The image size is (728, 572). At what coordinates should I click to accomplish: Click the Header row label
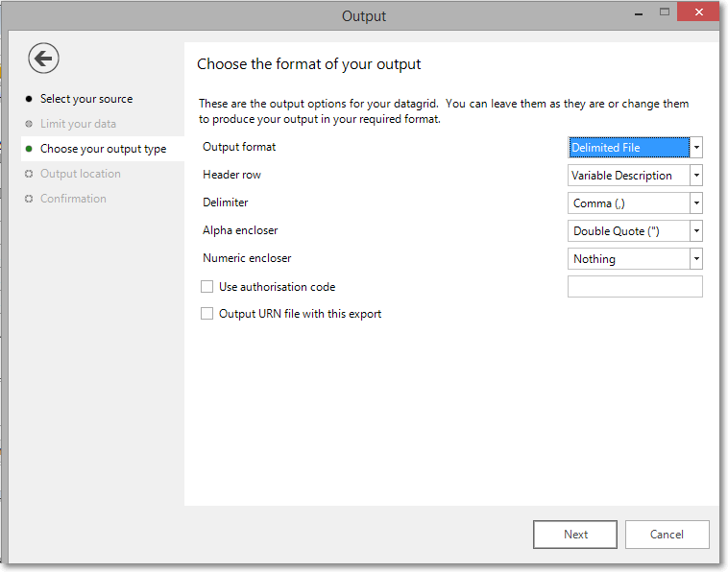[x=231, y=175]
